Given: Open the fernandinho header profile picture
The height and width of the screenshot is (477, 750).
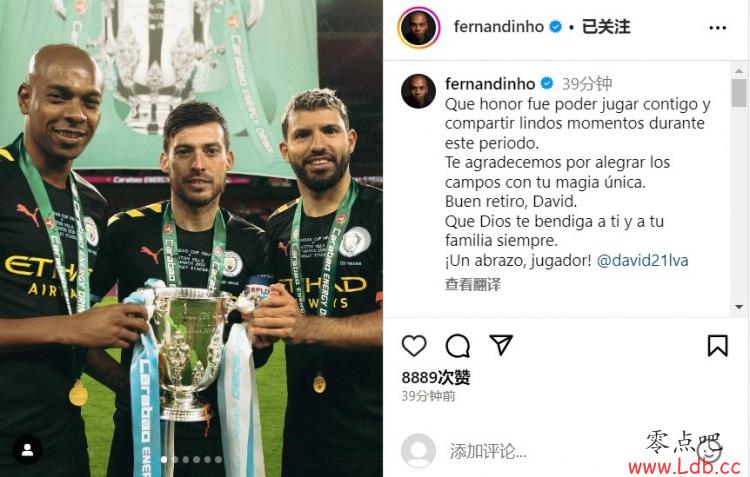Looking at the screenshot, I should pos(419,28).
